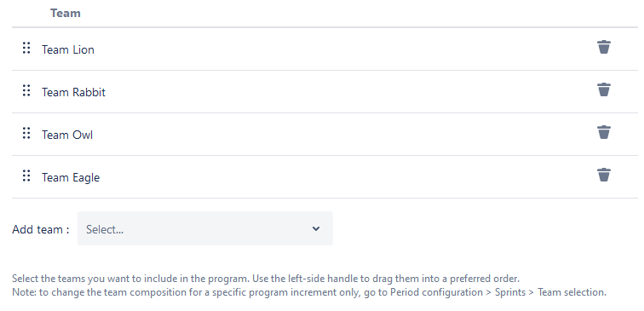Select the Team Owl label
Screen dimensions: 644x311
click(x=67, y=135)
